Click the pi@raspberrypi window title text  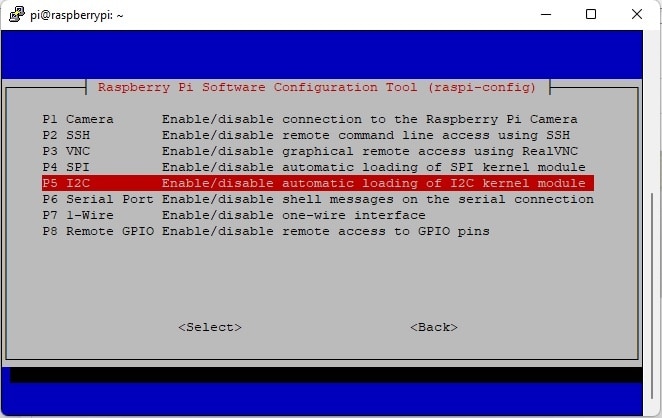point(76,15)
